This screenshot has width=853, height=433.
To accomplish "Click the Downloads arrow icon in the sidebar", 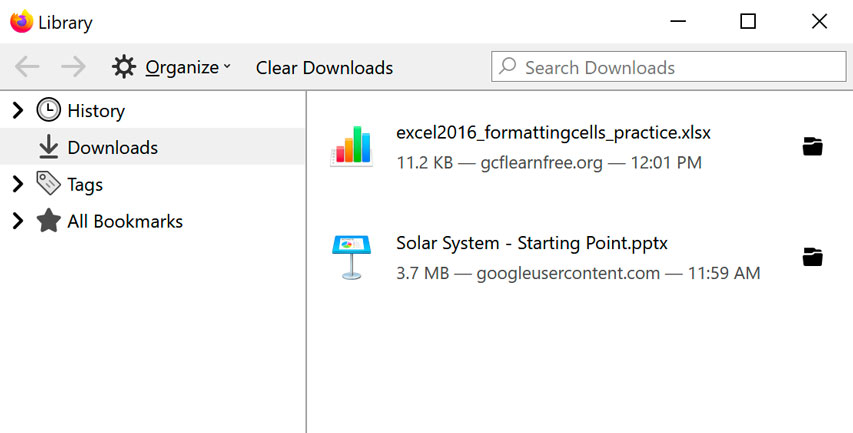I will [48, 147].
